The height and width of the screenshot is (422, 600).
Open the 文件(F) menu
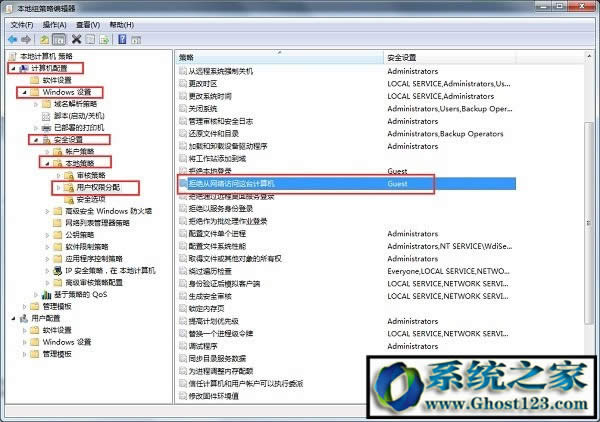[x=22, y=25]
